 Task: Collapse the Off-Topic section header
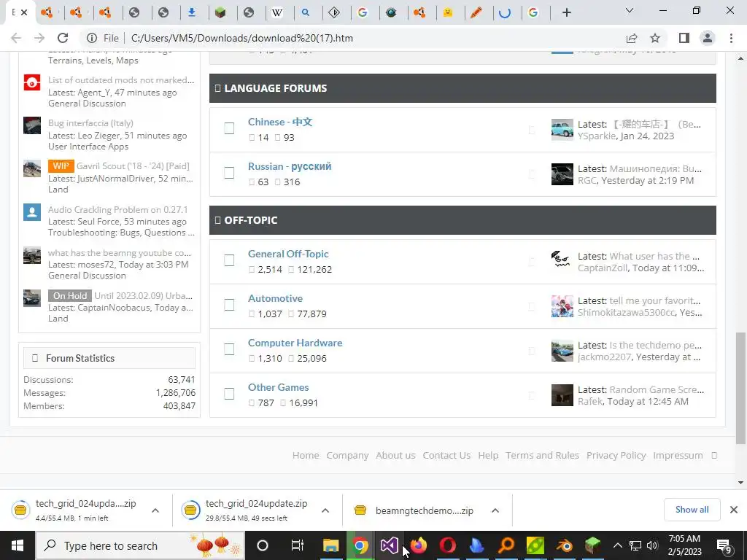point(462,220)
